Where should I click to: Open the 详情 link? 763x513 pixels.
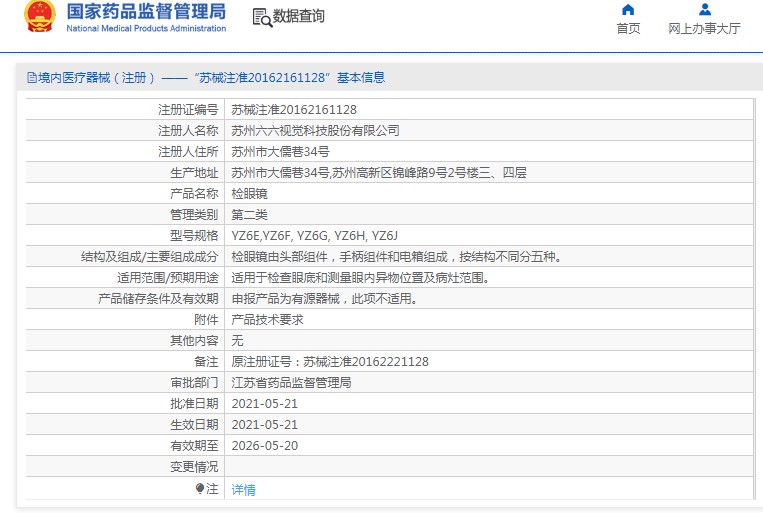[243, 489]
